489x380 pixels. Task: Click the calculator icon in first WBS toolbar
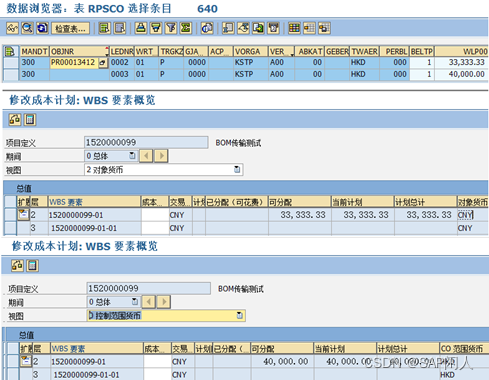pyautogui.click(x=30, y=120)
